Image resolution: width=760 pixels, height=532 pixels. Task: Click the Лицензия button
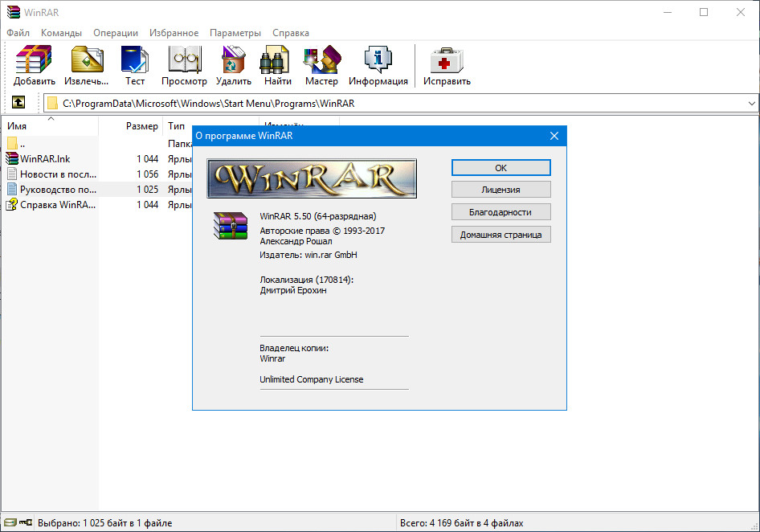click(x=501, y=190)
